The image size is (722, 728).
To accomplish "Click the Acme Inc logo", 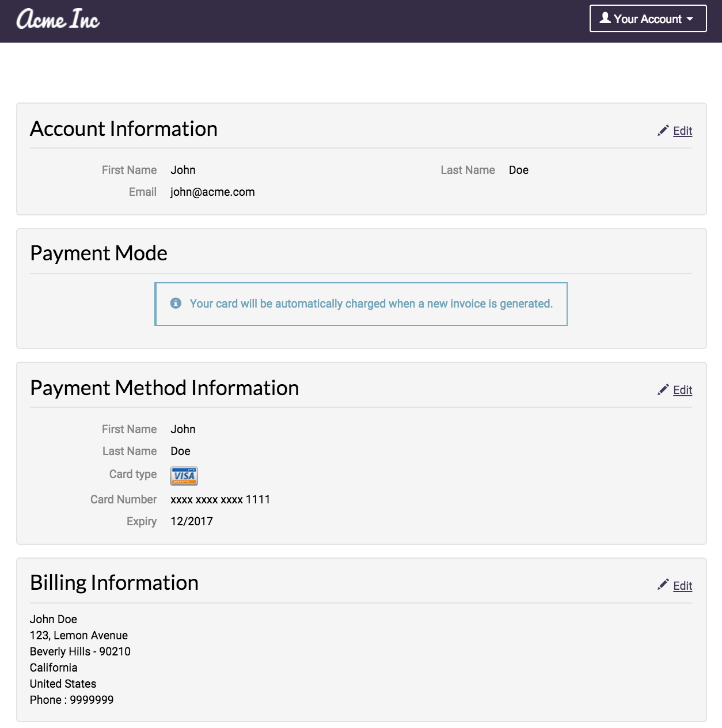I will (58, 20).
